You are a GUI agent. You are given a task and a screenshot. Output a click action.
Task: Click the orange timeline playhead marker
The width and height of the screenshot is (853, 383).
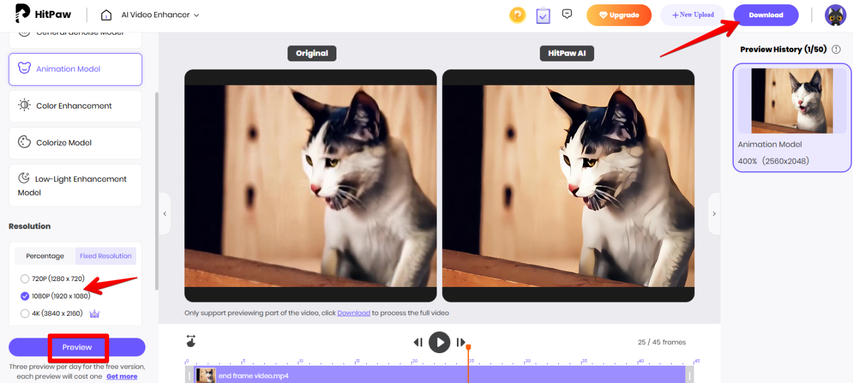(x=468, y=347)
